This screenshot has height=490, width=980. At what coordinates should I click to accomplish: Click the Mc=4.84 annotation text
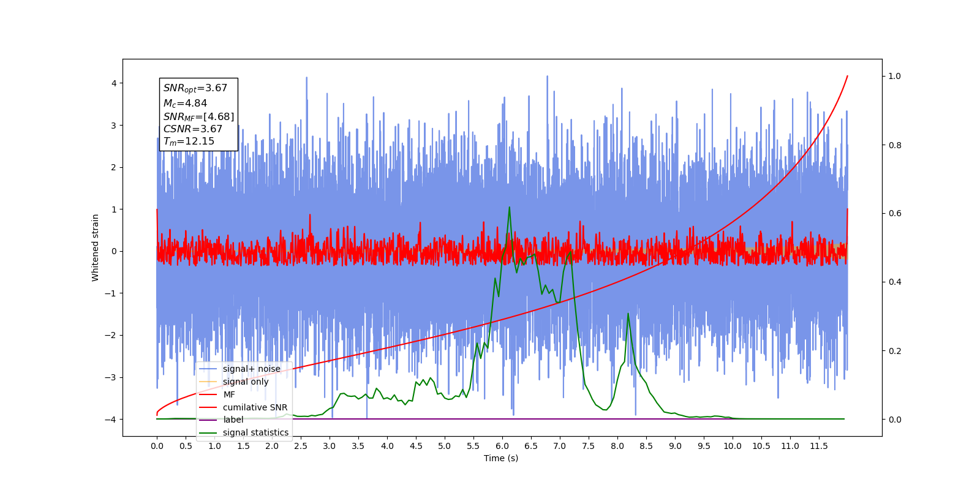185,104
